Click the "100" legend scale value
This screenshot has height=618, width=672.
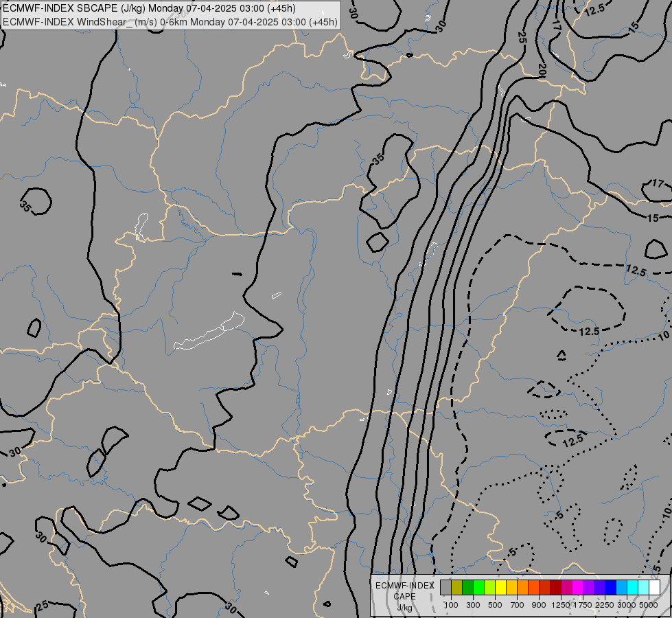click(451, 605)
